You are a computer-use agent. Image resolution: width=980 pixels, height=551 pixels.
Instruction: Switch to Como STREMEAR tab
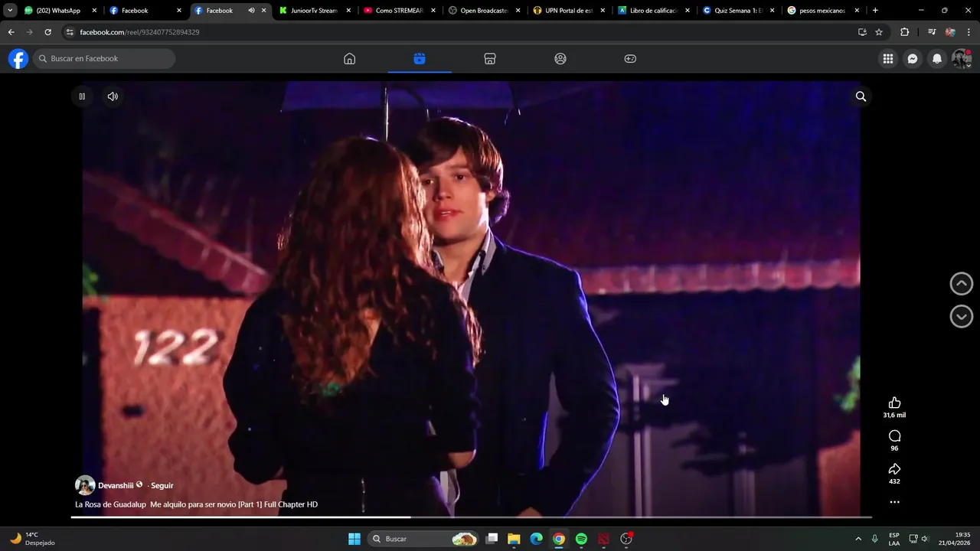coord(399,11)
